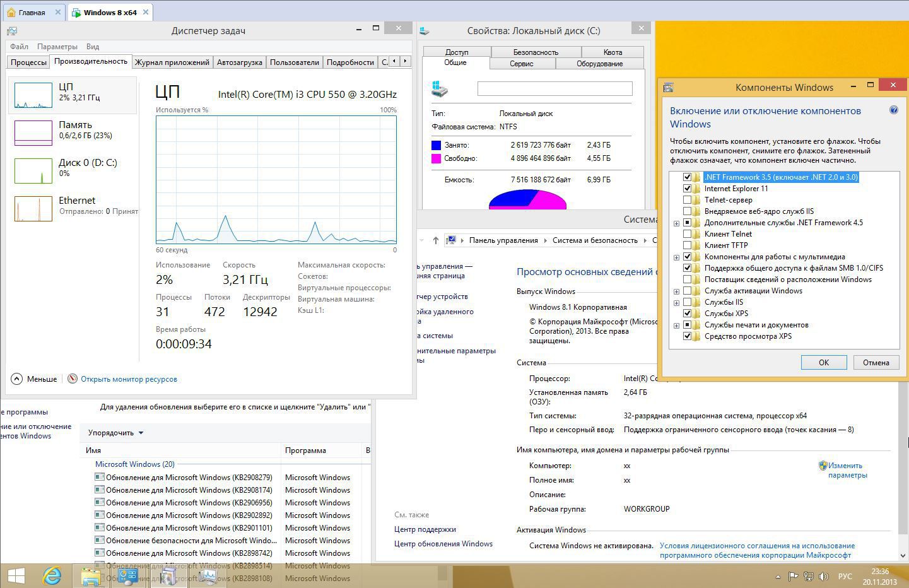This screenshot has height=588, width=909.
Task: Expand Служба активации Windows node
Action: coord(676,291)
